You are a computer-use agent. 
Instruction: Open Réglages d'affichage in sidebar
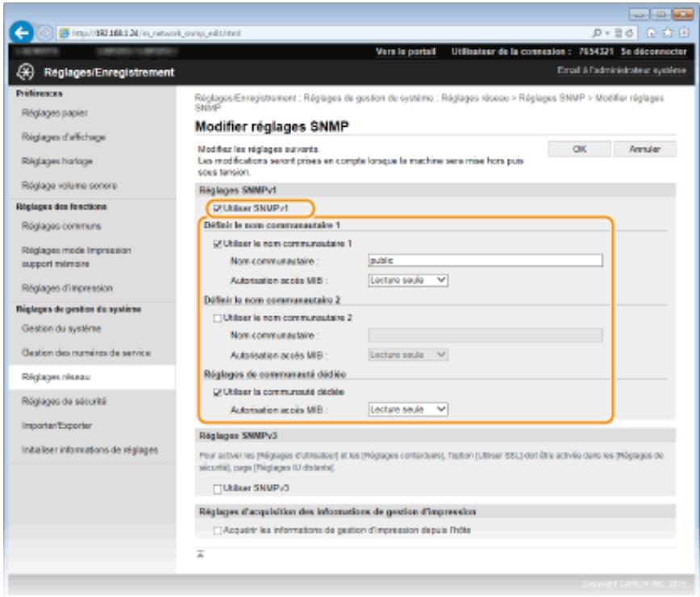click(64, 137)
